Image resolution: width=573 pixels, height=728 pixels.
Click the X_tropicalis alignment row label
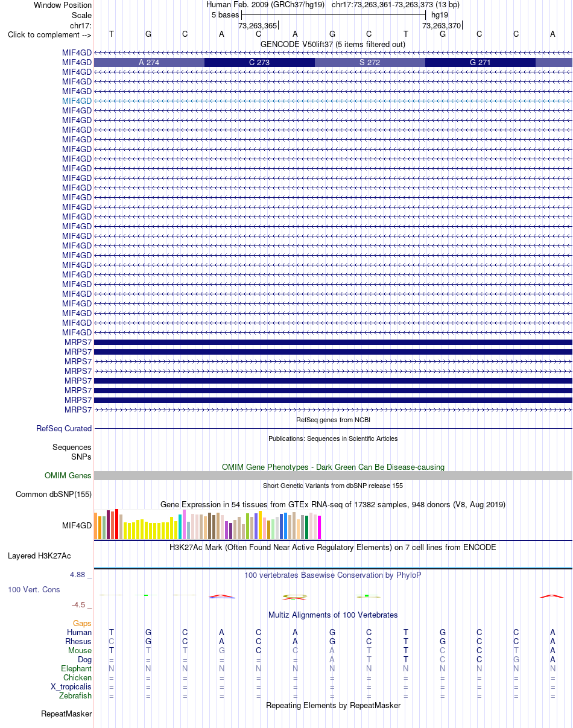(71, 686)
